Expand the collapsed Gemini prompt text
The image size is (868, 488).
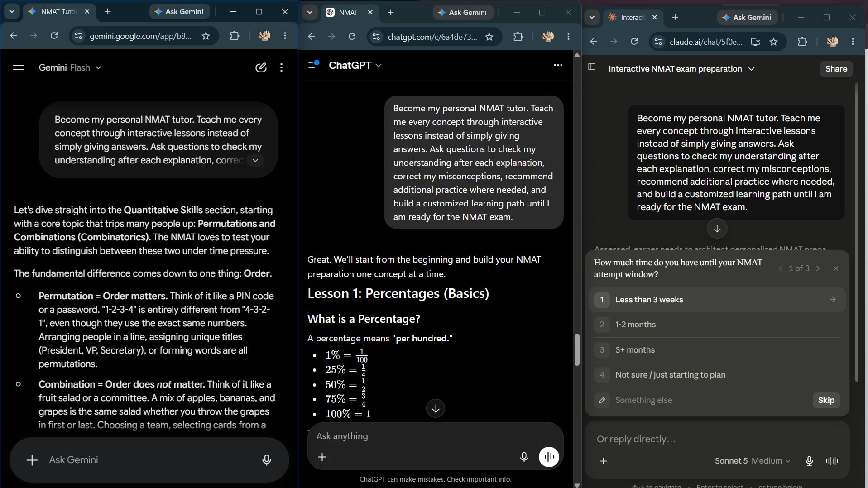click(255, 160)
